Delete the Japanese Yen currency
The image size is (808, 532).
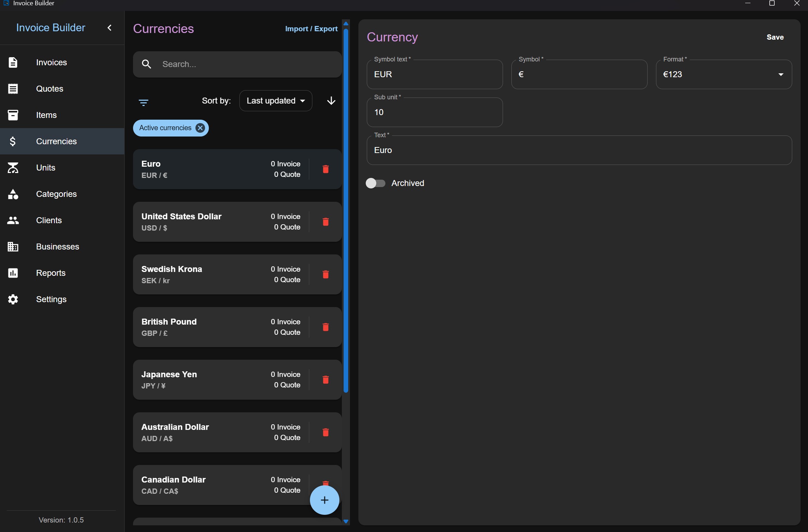tap(326, 380)
